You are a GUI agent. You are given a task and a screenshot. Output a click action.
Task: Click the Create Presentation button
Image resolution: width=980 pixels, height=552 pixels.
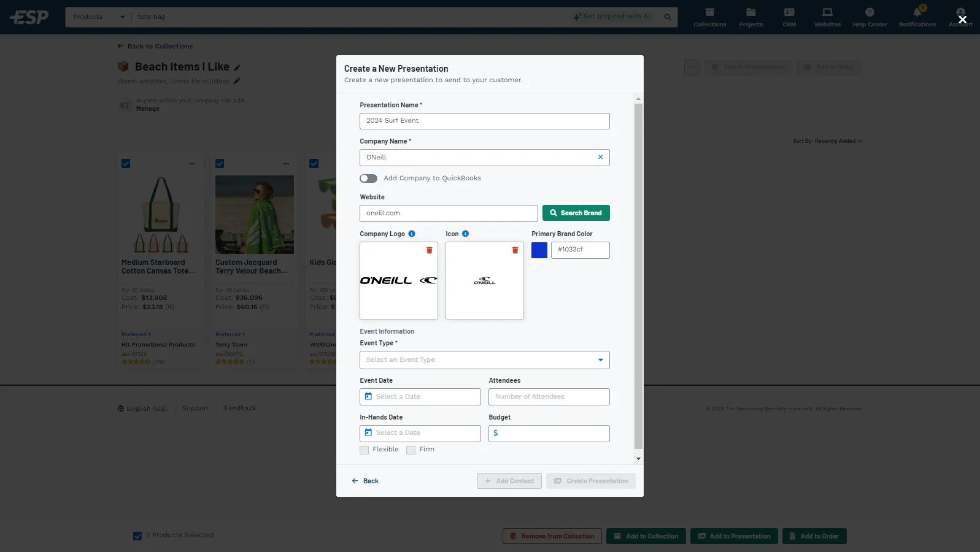pyautogui.click(x=591, y=481)
